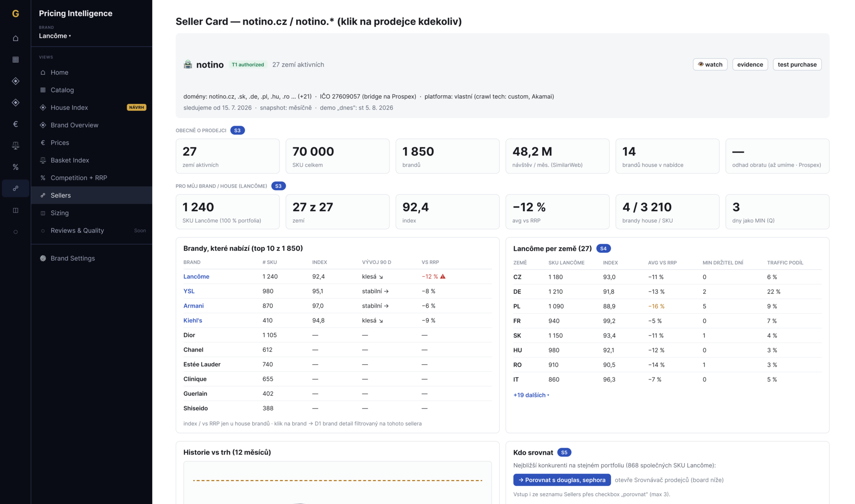
Task: Click the NÁVRH badge on House Index
Action: 136,108
